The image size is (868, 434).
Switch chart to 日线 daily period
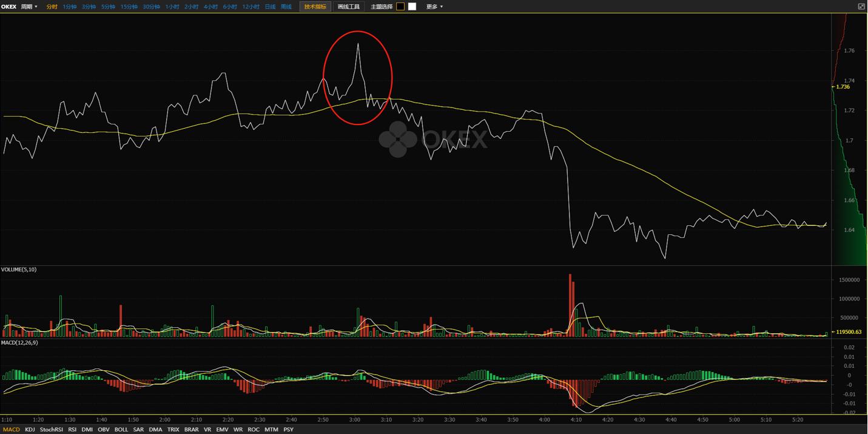(x=270, y=7)
